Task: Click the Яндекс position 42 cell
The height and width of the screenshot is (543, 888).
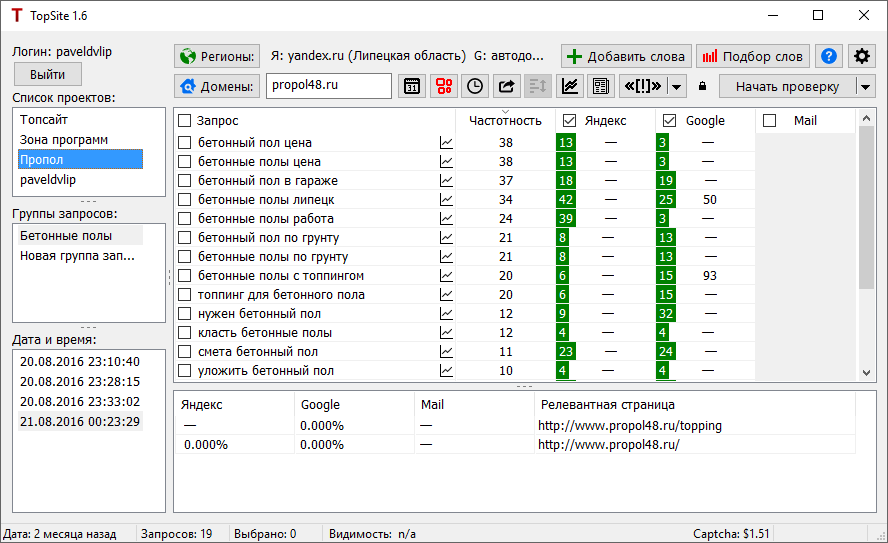Action: tap(566, 200)
